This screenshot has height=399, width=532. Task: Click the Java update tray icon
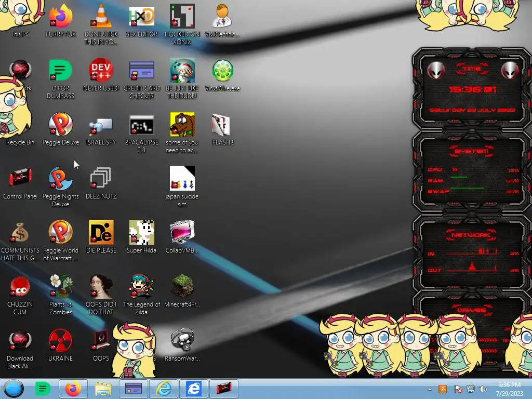click(x=443, y=389)
